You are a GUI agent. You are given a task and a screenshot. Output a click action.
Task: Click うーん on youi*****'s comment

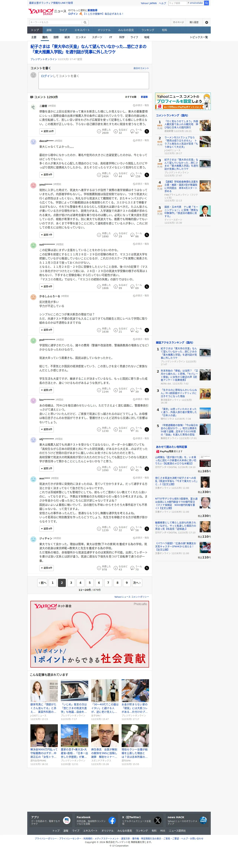coord(137,235)
